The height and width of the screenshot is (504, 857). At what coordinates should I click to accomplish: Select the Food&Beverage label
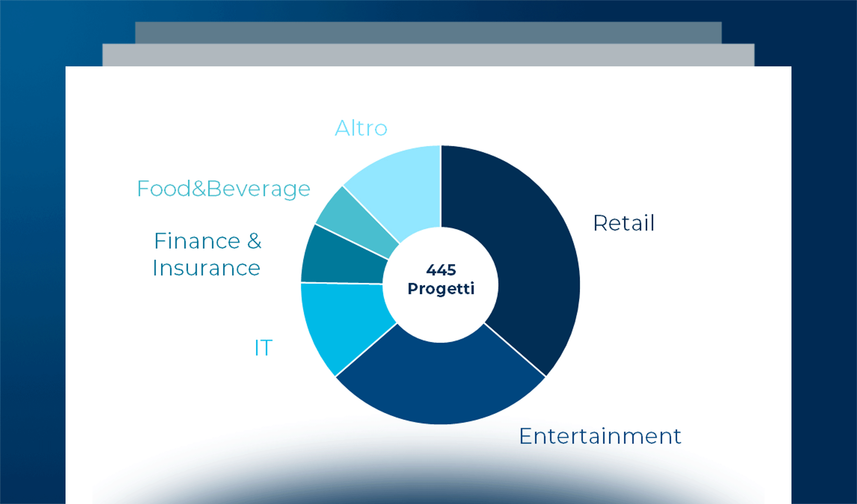click(x=223, y=189)
